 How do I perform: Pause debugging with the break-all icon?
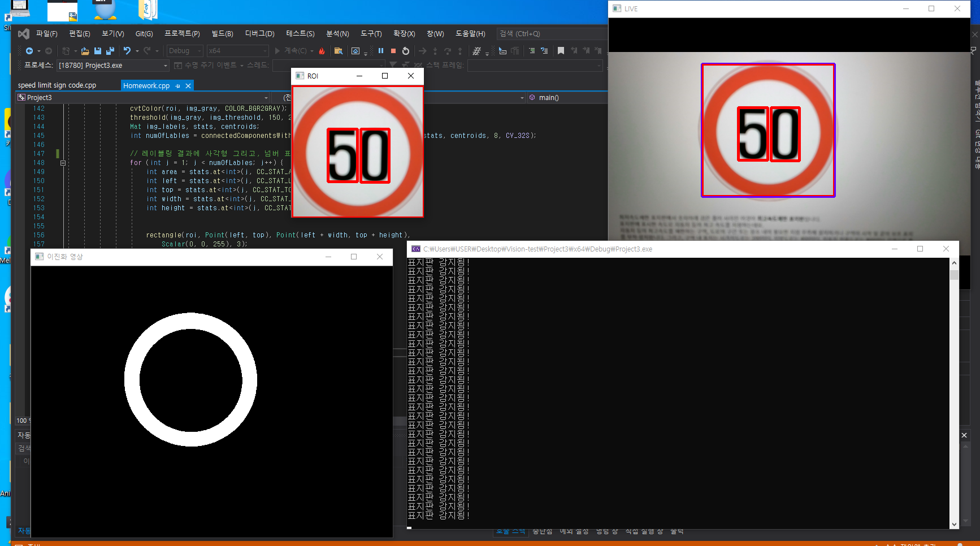click(381, 51)
